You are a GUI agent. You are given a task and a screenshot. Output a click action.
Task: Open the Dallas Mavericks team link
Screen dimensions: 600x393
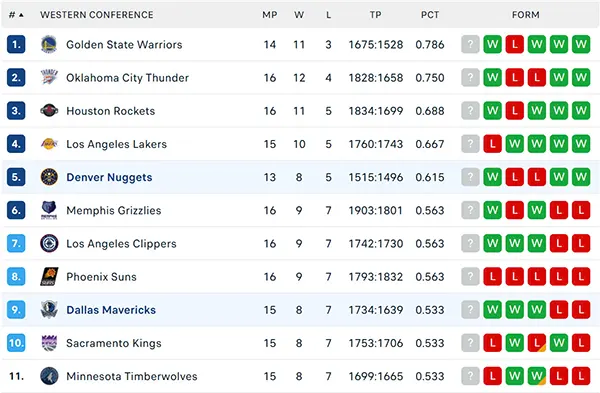click(111, 310)
